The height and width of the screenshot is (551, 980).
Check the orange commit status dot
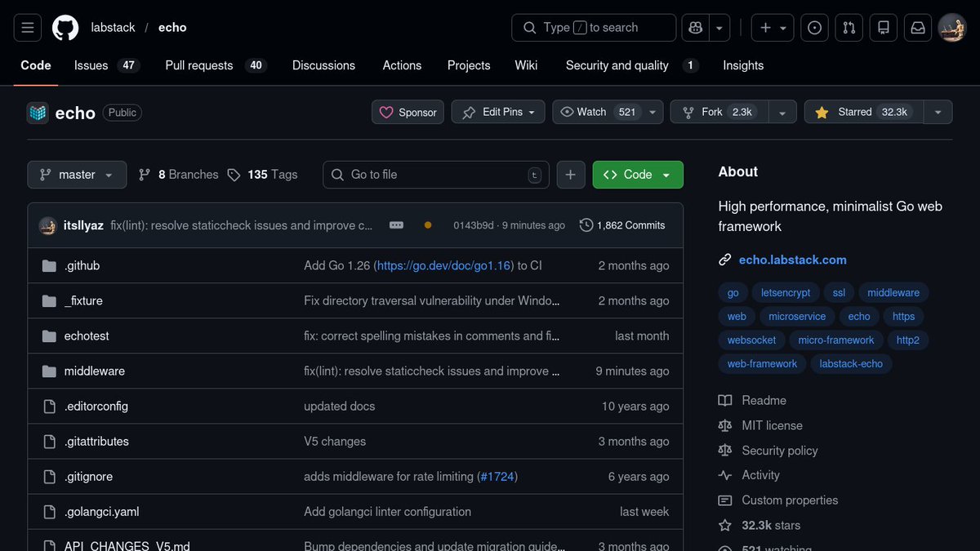[x=428, y=225]
